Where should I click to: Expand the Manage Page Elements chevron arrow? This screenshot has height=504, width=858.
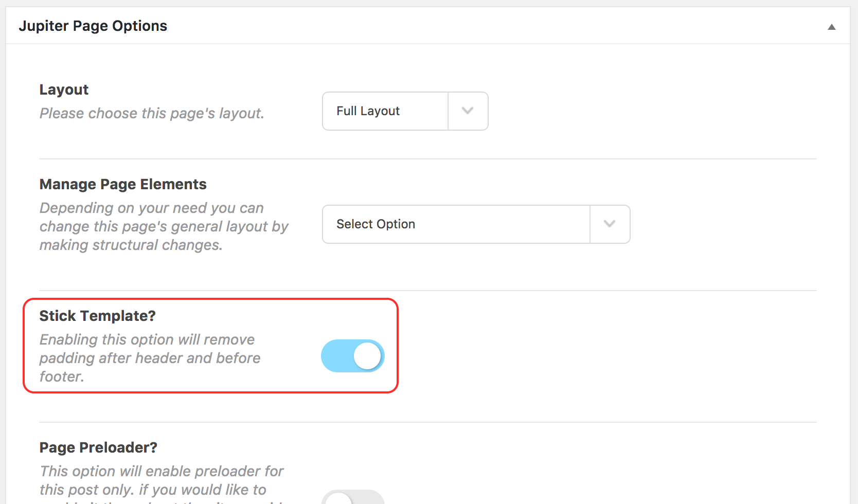click(x=610, y=224)
